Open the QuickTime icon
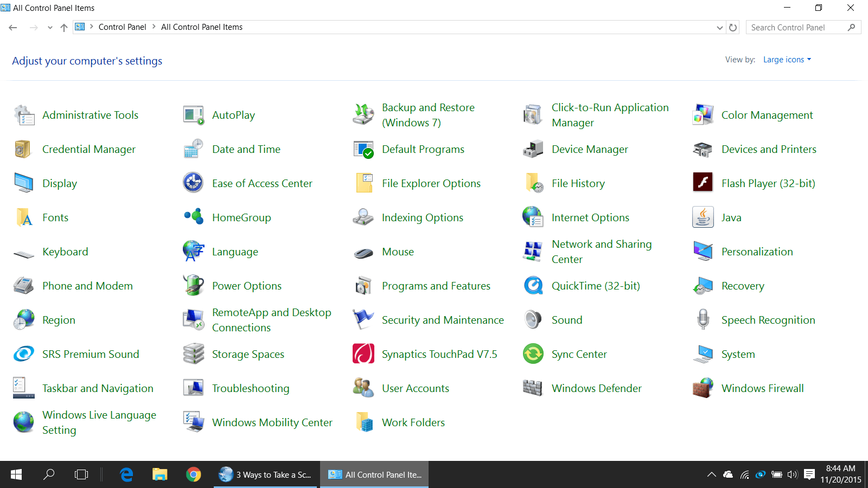This screenshot has height=488, width=868. 533,286
